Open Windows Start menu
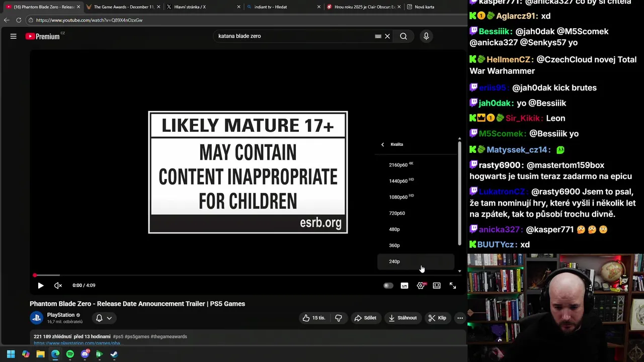 [11, 354]
